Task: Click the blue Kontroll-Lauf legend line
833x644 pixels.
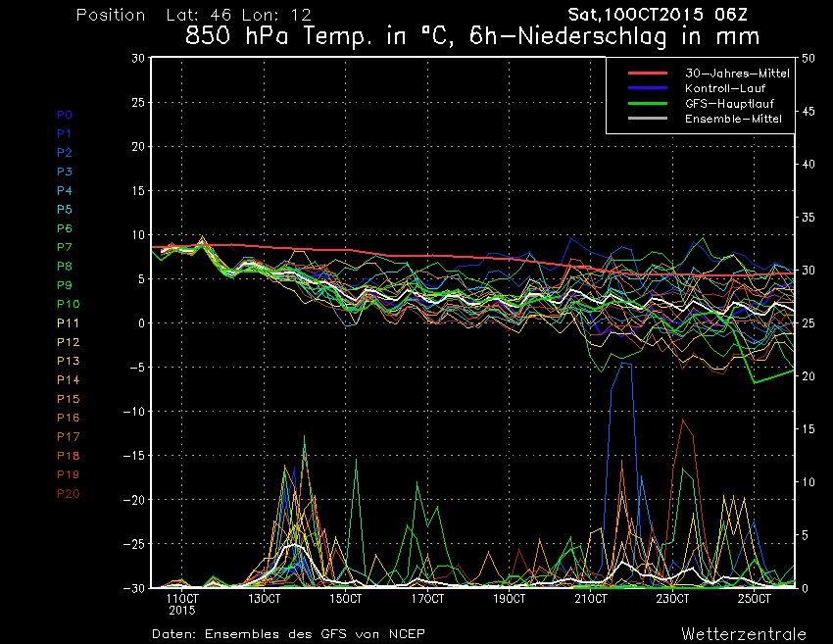Action: point(647,88)
